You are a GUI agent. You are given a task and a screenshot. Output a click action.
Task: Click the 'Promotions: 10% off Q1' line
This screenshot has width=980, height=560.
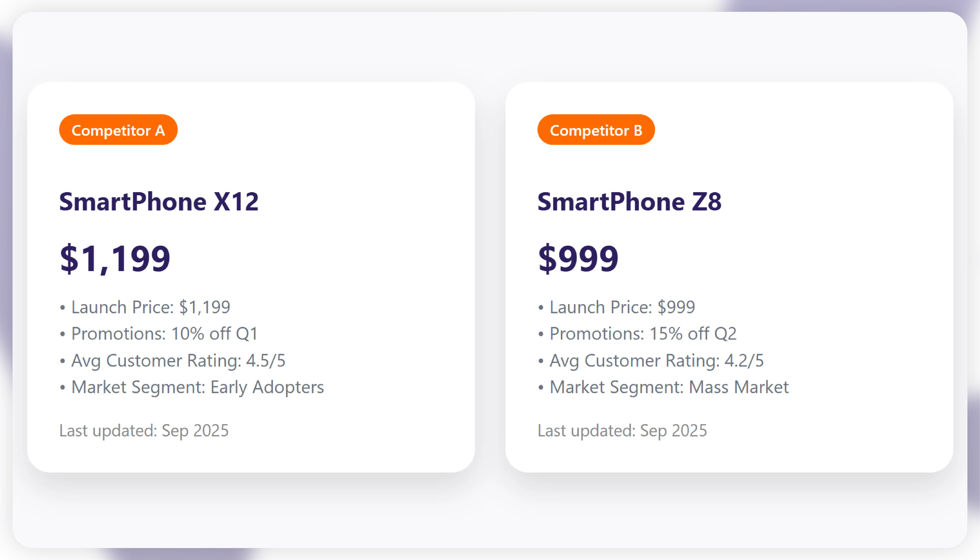point(164,333)
